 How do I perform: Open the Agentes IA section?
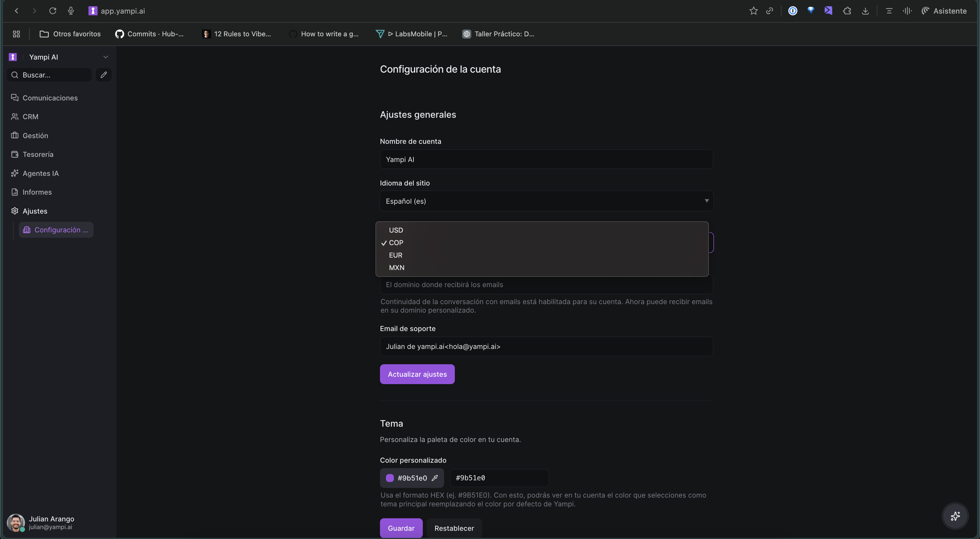(x=40, y=173)
